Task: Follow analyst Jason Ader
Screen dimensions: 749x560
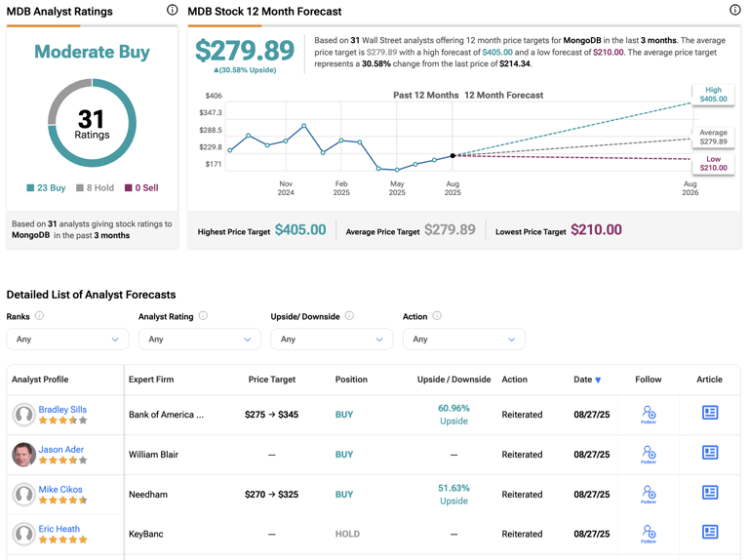Action: [x=649, y=455]
